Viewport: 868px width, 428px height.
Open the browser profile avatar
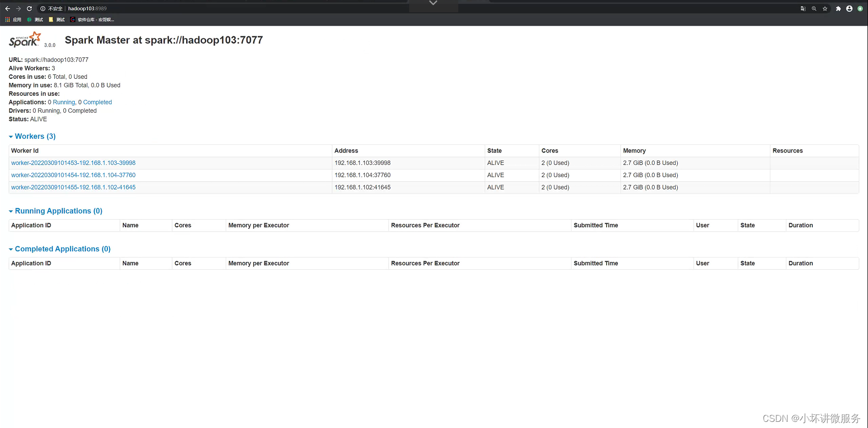coord(849,9)
